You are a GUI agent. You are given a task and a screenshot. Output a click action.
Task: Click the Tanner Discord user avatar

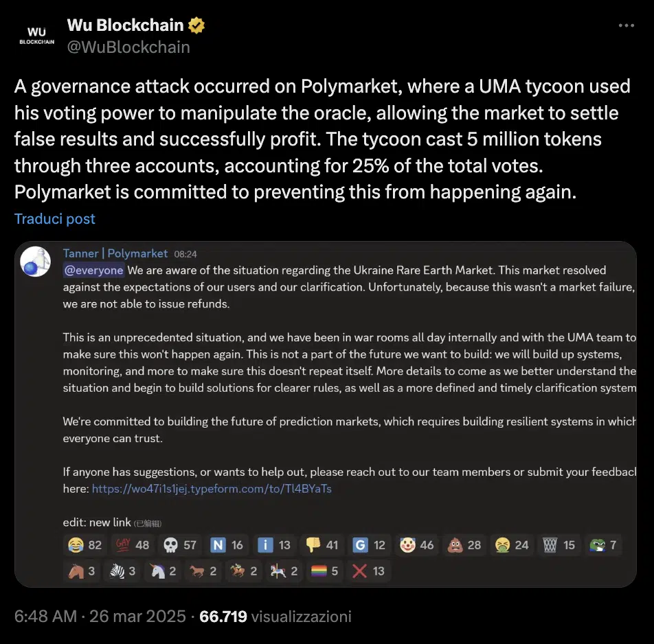pyautogui.click(x=35, y=262)
